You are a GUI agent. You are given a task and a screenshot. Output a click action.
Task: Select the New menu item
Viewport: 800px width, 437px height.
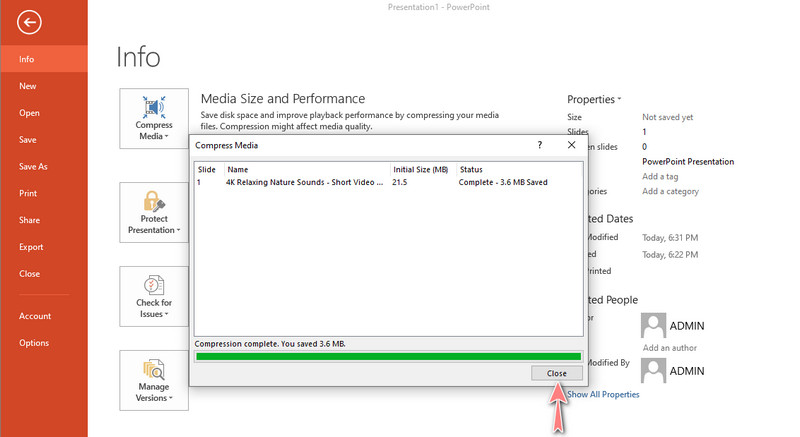pos(28,86)
